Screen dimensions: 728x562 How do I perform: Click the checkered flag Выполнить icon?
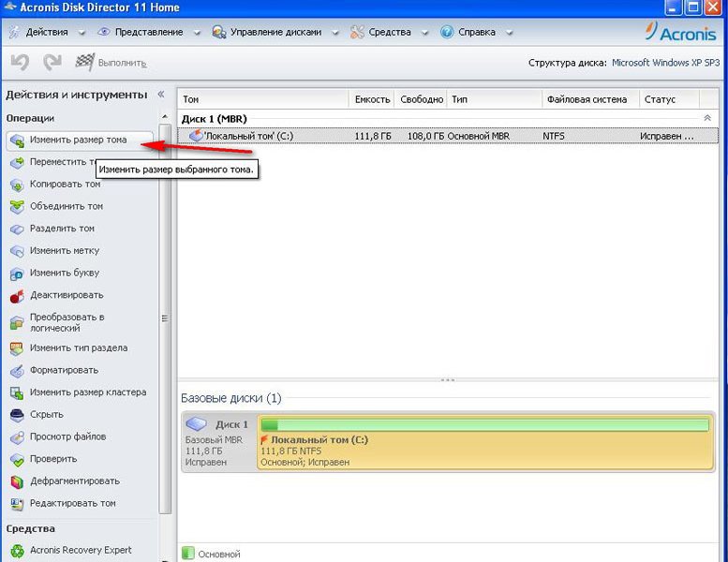coord(84,63)
